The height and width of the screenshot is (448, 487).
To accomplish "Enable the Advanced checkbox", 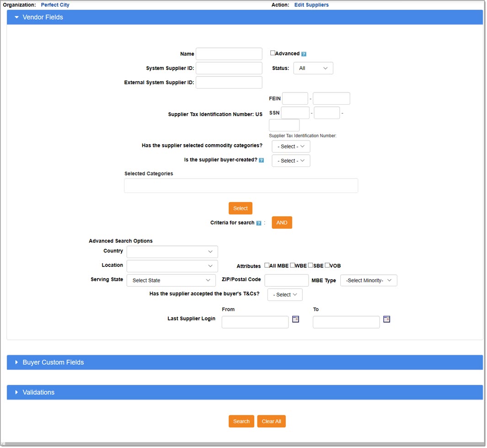I will [273, 53].
